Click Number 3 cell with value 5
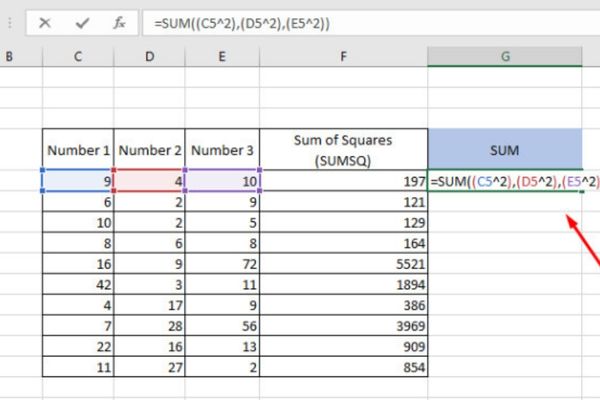Image resolution: width=600 pixels, height=400 pixels. 222,222
